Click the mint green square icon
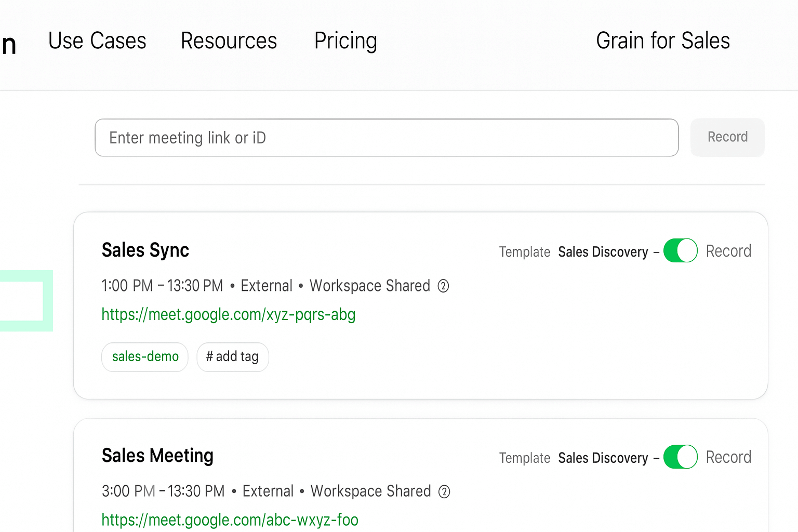The width and height of the screenshot is (798, 532). click(x=25, y=301)
